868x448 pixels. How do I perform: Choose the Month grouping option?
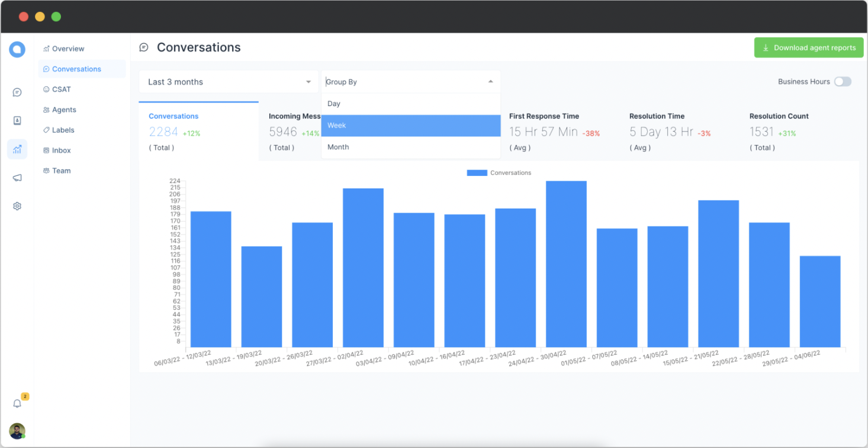[x=411, y=147]
